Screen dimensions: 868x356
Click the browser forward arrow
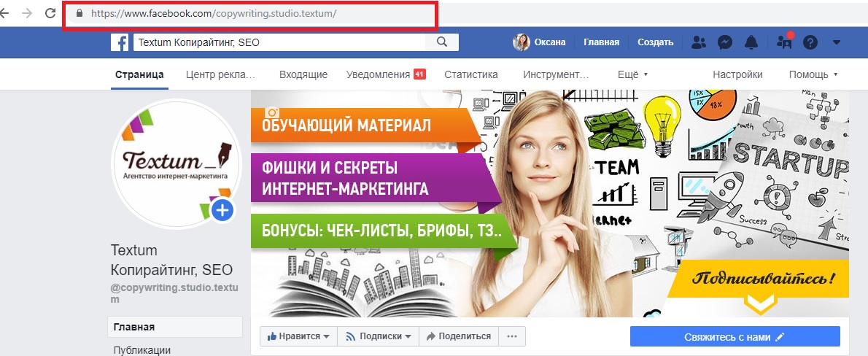pos(26,13)
